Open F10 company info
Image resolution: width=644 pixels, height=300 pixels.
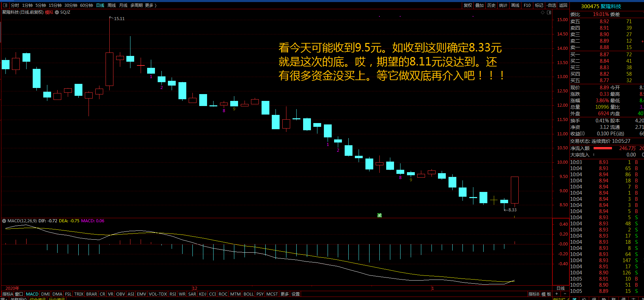tap(527, 5)
